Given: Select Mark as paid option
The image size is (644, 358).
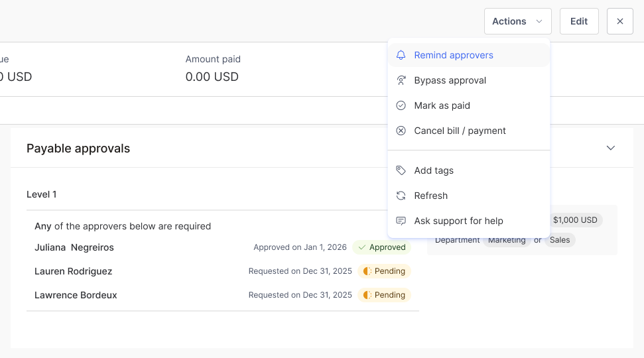Looking at the screenshot, I should click(x=442, y=106).
